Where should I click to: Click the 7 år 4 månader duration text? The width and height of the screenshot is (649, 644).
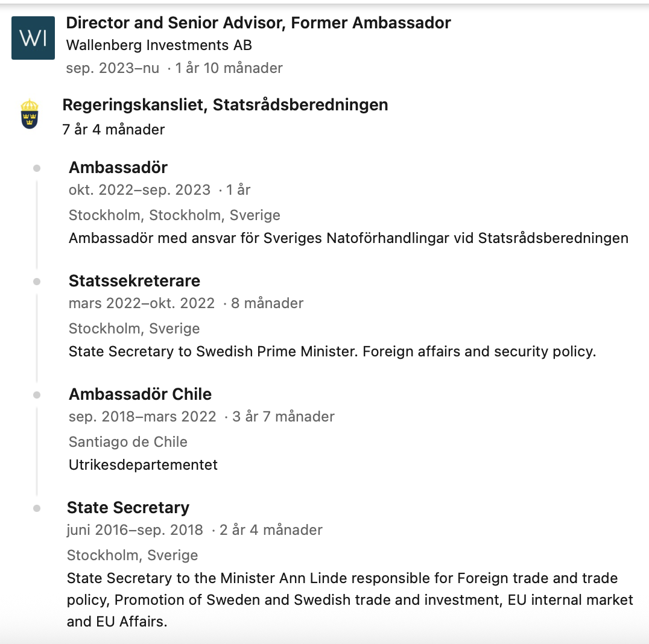coord(113,130)
